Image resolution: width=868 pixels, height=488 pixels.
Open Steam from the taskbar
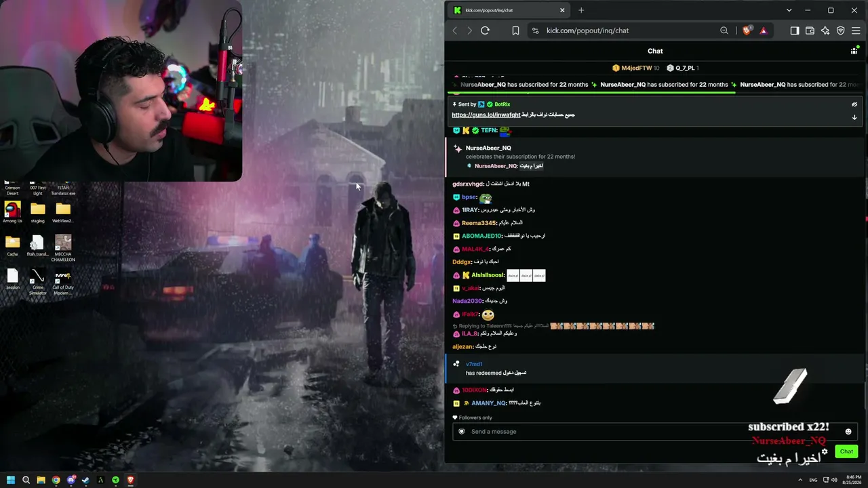tap(85, 481)
